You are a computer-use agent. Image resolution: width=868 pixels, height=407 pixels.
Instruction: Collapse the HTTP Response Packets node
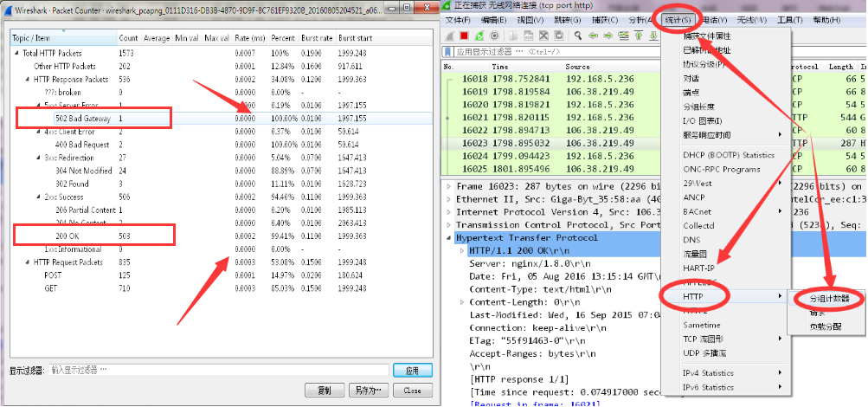(28, 80)
